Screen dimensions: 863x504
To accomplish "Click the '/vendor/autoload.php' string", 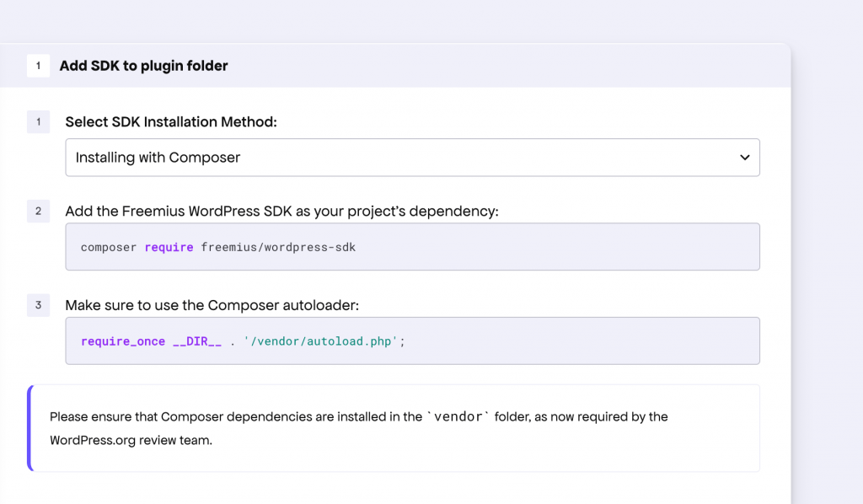I will [320, 341].
